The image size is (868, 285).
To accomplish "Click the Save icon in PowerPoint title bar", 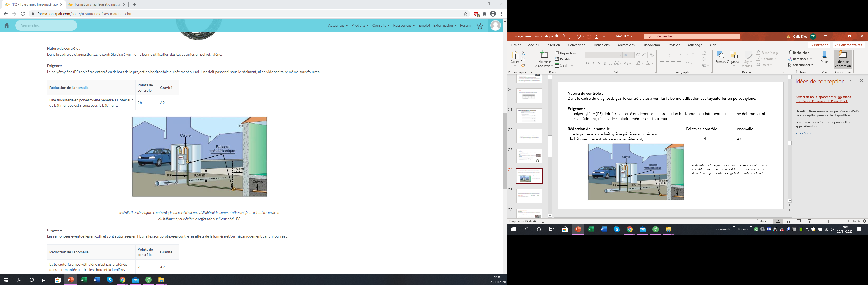I will point(571,36).
